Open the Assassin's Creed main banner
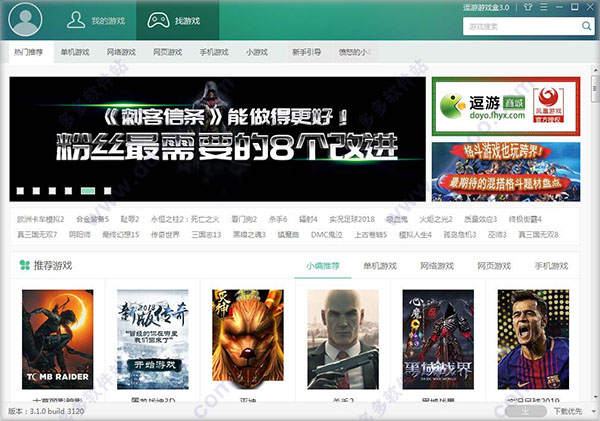 coord(217,139)
